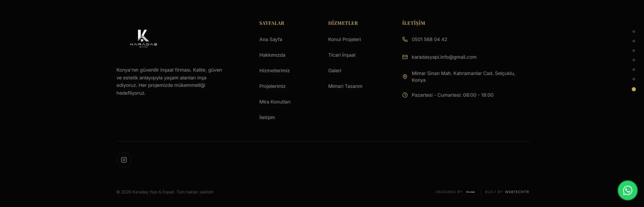This screenshot has height=207, width=644.
Task: Email karadasyapi.info@gmail.com
Action: point(444,57)
